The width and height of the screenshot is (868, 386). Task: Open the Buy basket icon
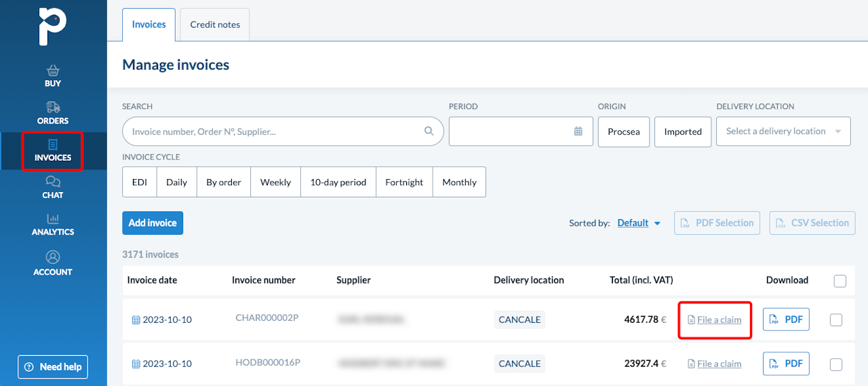pyautogui.click(x=53, y=71)
